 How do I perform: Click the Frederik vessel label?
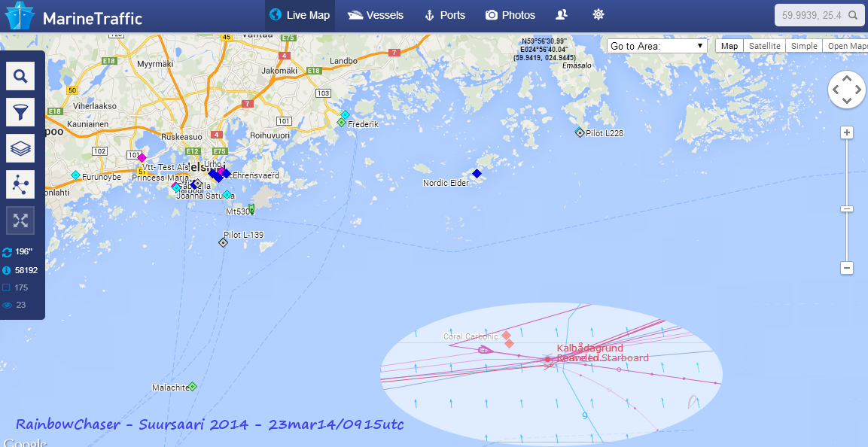[x=363, y=124]
